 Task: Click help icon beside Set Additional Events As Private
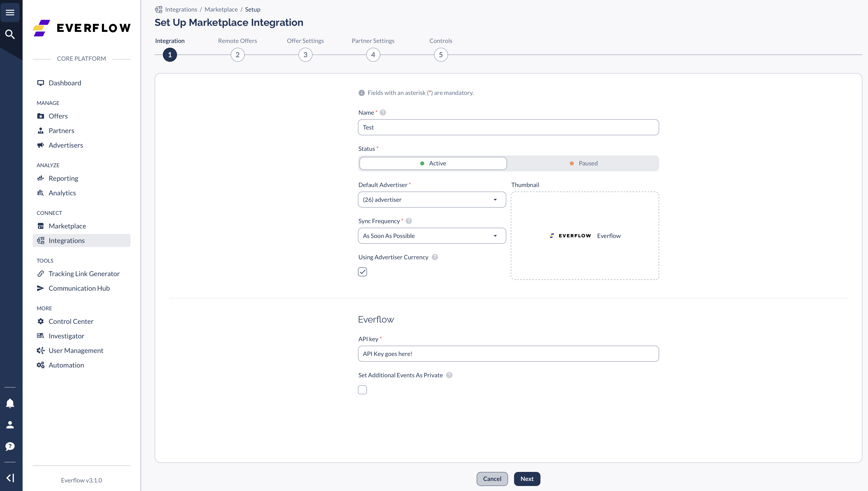(x=449, y=375)
